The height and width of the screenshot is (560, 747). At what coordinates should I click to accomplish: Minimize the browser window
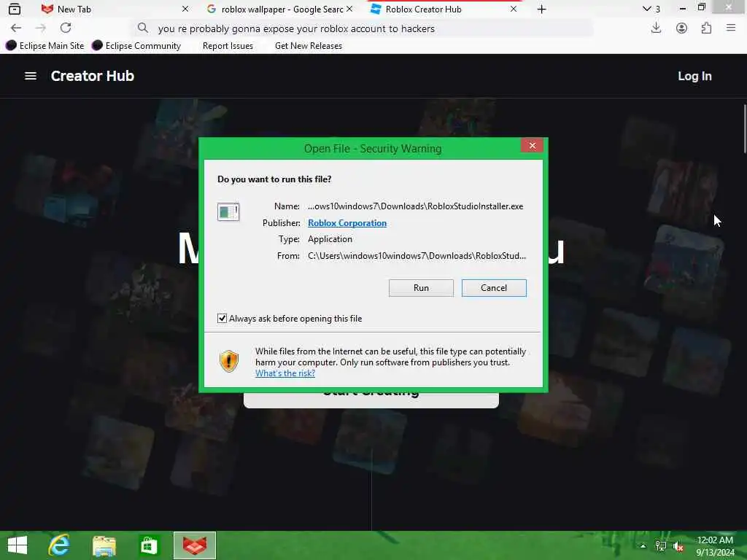(683, 8)
